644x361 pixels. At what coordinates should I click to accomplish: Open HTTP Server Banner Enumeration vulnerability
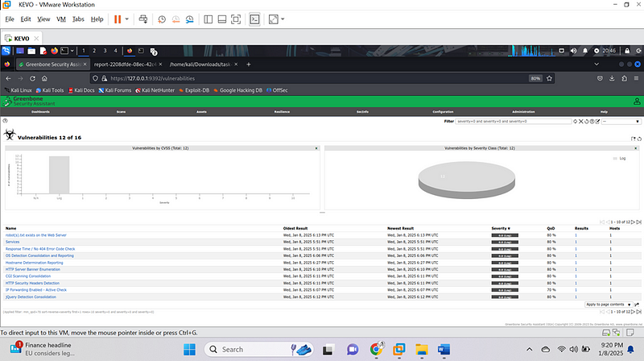pos(33,269)
